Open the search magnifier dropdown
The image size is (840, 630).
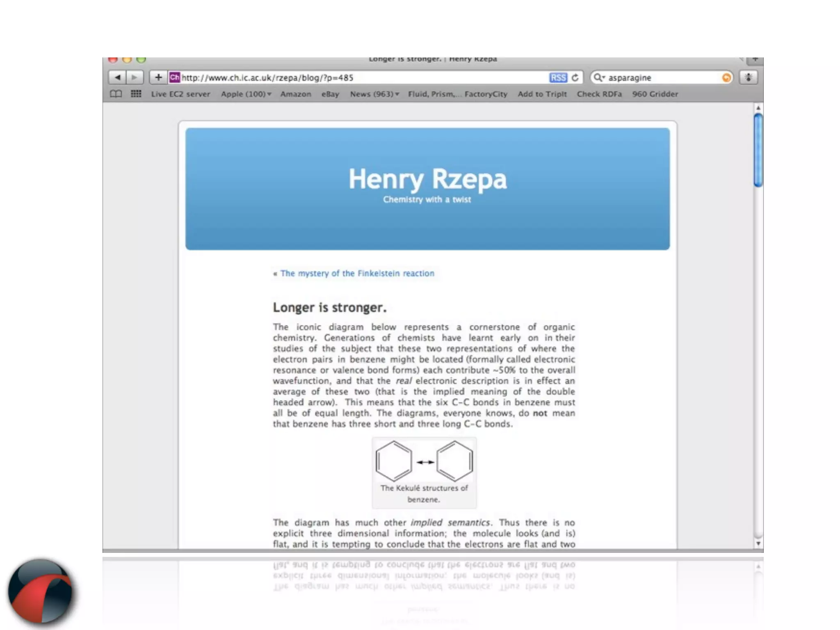click(599, 78)
